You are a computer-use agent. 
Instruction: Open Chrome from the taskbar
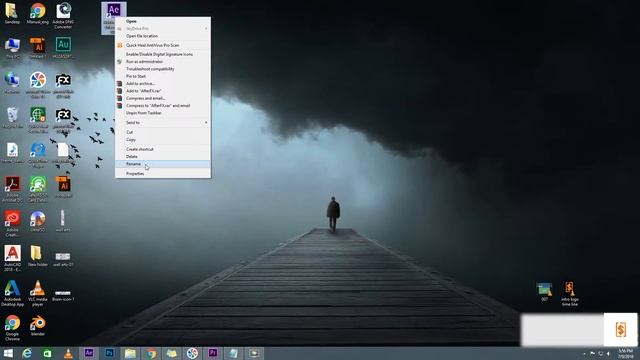(151, 353)
